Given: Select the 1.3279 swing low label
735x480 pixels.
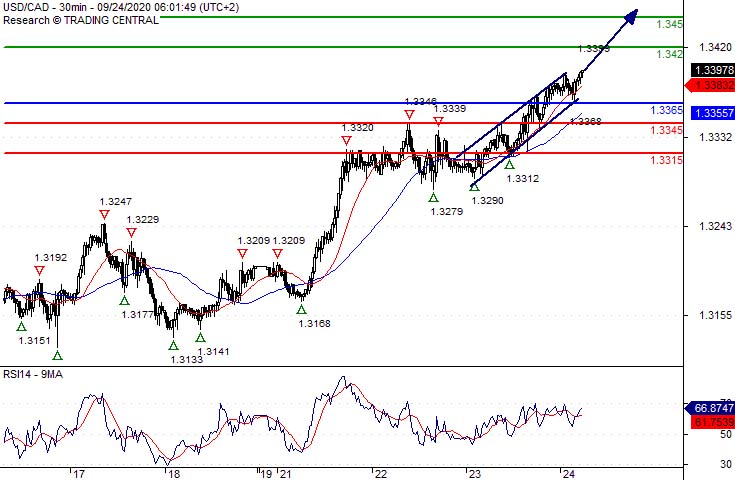Looking at the screenshot, I should coord(447,211).
